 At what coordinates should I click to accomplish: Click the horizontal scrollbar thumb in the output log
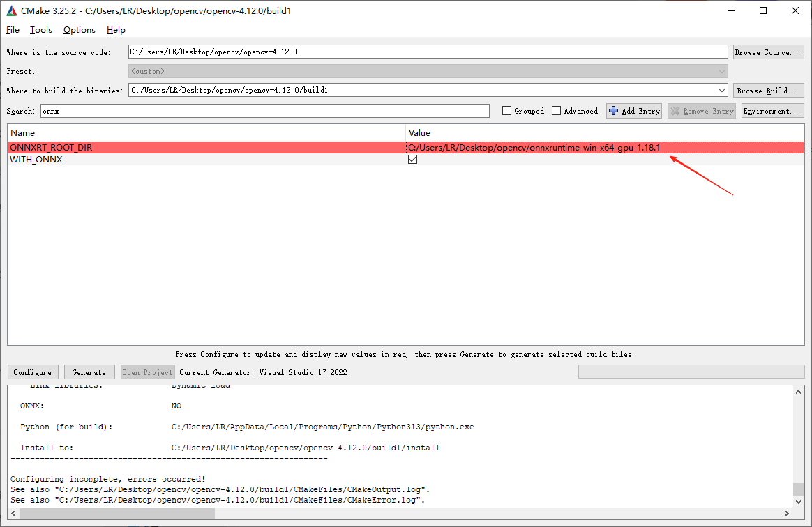pos(117,514)
